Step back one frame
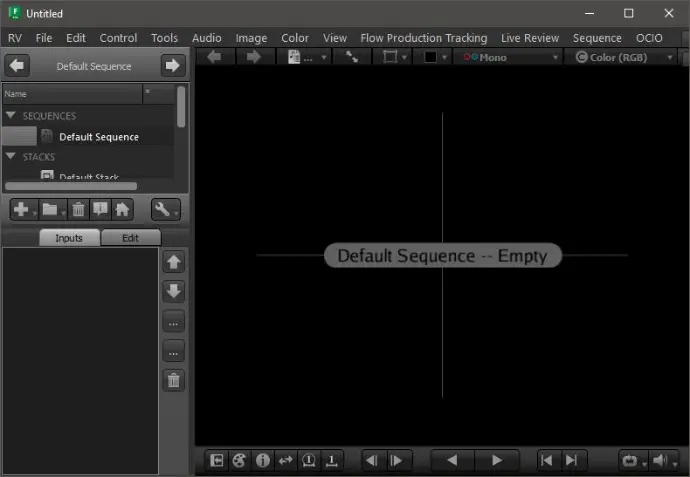This screenshot has width=690, height=477. [371, 460]
